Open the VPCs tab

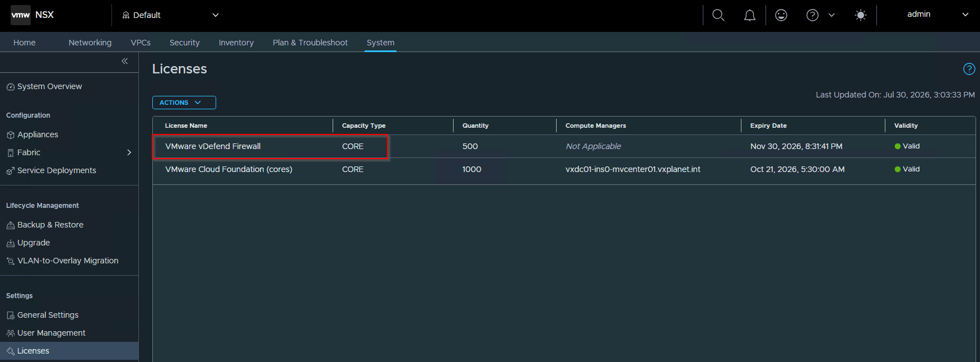(x=141, y=43)
